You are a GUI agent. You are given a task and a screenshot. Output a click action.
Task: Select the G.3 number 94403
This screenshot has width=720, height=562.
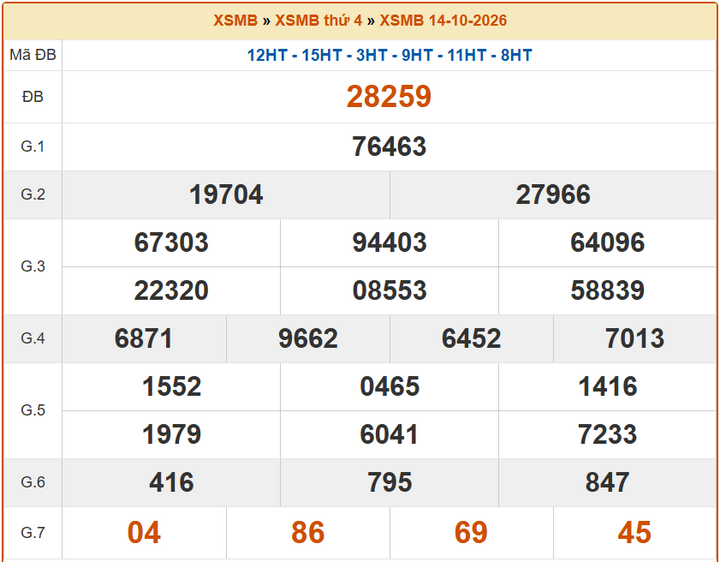pos(389,242)
